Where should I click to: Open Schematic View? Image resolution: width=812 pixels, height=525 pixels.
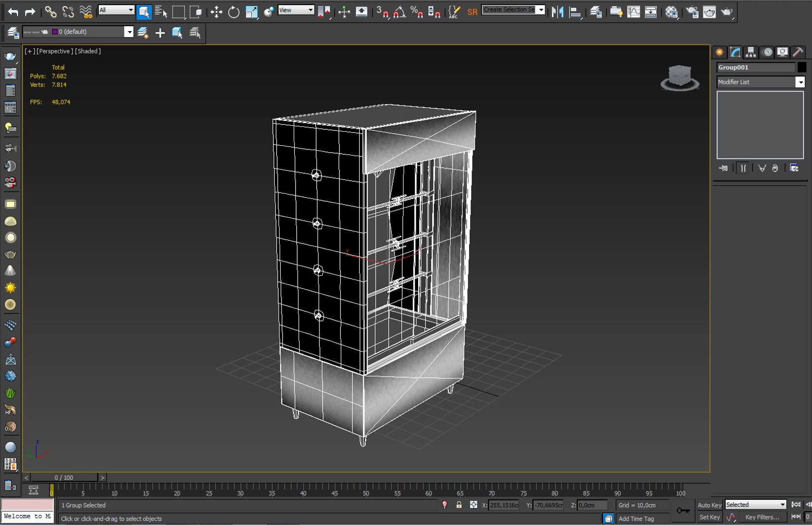651,12
